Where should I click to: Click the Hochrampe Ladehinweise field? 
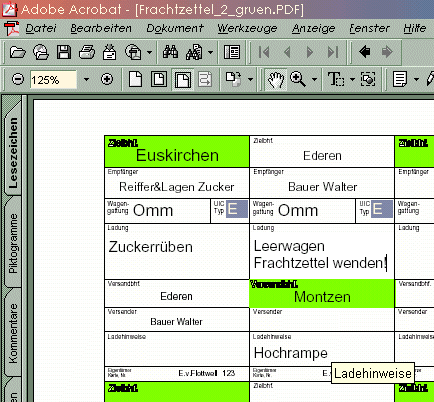coord(322,349)
